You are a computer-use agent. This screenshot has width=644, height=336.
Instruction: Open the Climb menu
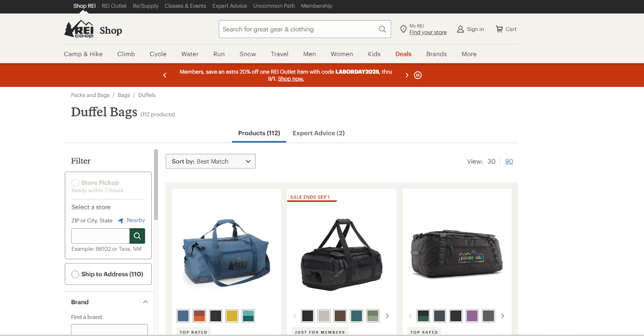pos(126,54)
